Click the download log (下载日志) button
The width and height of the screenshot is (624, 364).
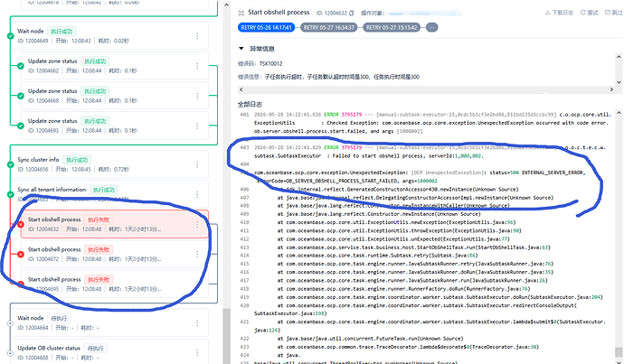point(559,13)
